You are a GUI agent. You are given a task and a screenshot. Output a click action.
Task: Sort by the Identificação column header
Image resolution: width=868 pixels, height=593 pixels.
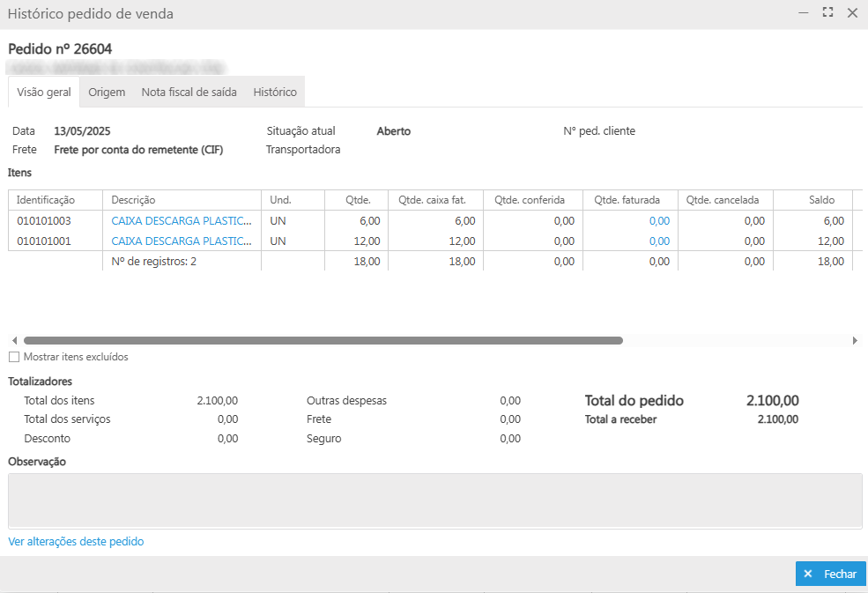(x=46, y=200)
